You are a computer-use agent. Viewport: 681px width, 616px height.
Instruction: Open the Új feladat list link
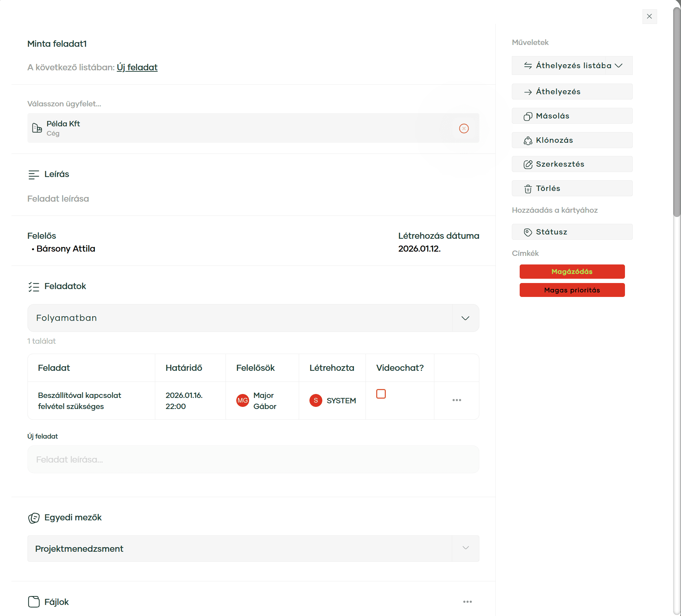click(137, 67)
